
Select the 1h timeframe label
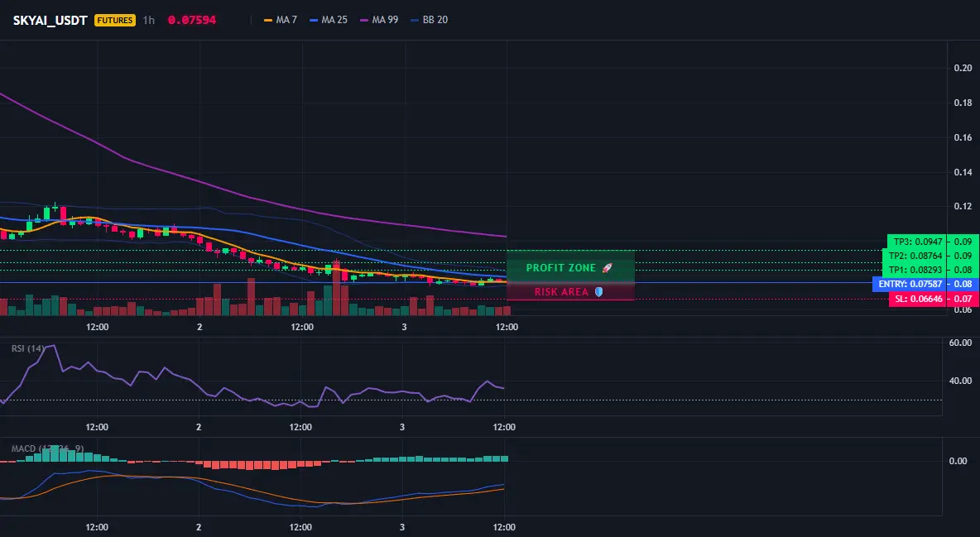pyautogui.click(x=149, y=20)
